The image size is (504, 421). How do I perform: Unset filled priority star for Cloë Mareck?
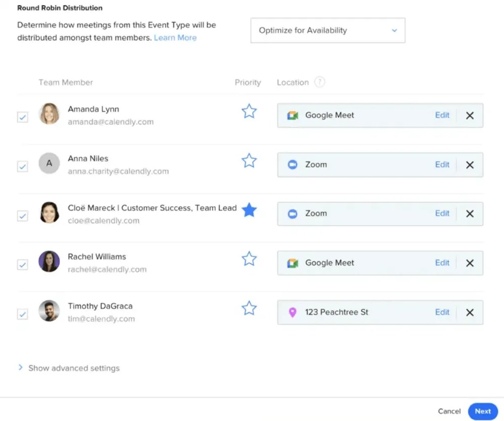249,210
